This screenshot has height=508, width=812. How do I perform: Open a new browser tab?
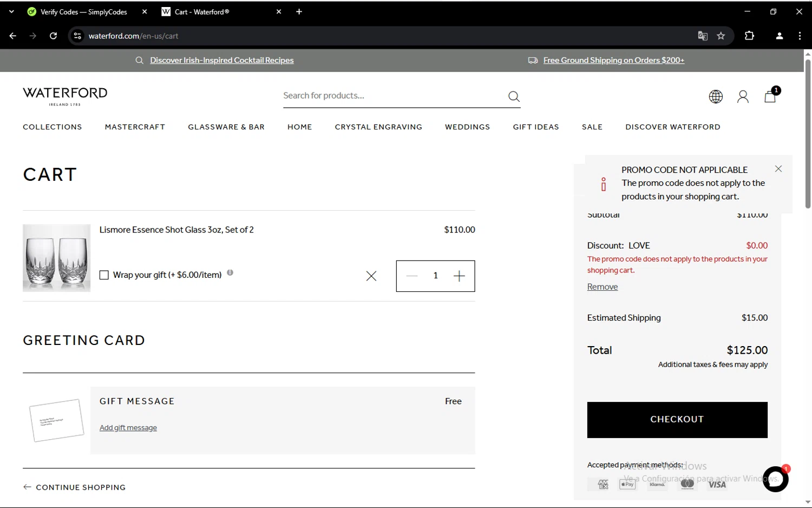(x=299, y=11)
